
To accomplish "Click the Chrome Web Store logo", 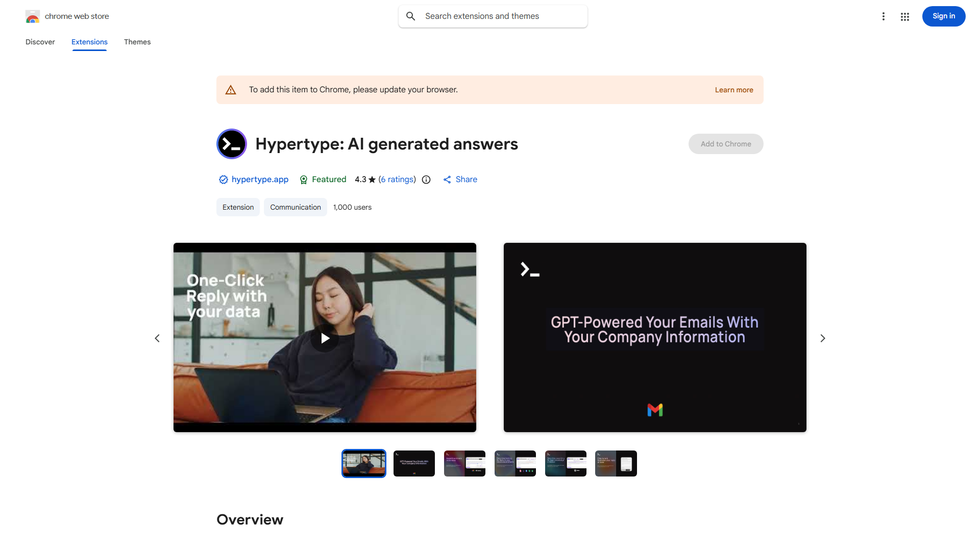I will pyautogui.click(x=33, y=16).
